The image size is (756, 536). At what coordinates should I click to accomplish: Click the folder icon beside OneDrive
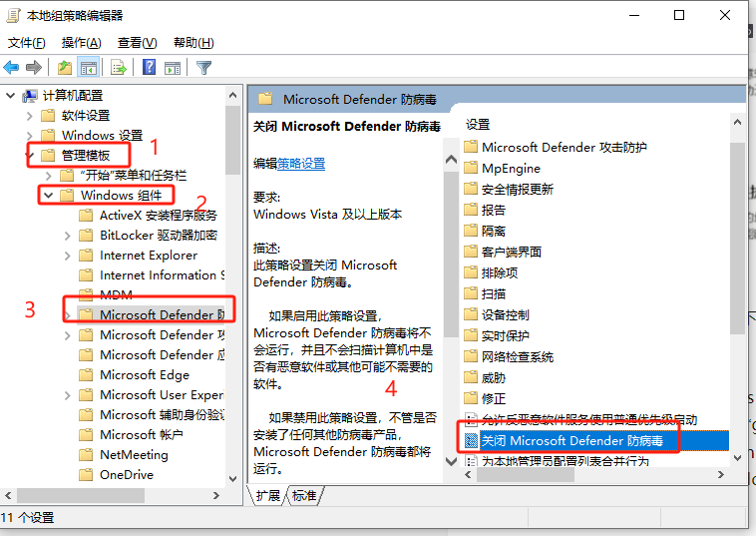(86, 475)
